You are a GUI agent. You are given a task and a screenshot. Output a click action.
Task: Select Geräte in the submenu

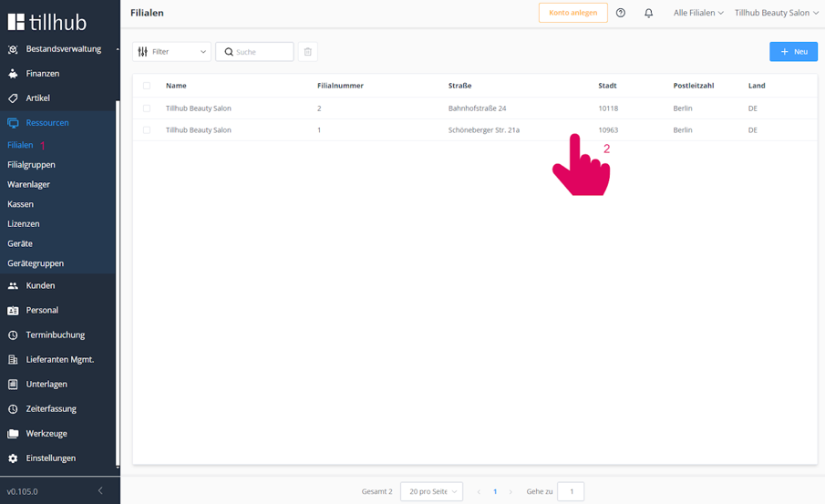pyautogui.click(x=20, y=243)
